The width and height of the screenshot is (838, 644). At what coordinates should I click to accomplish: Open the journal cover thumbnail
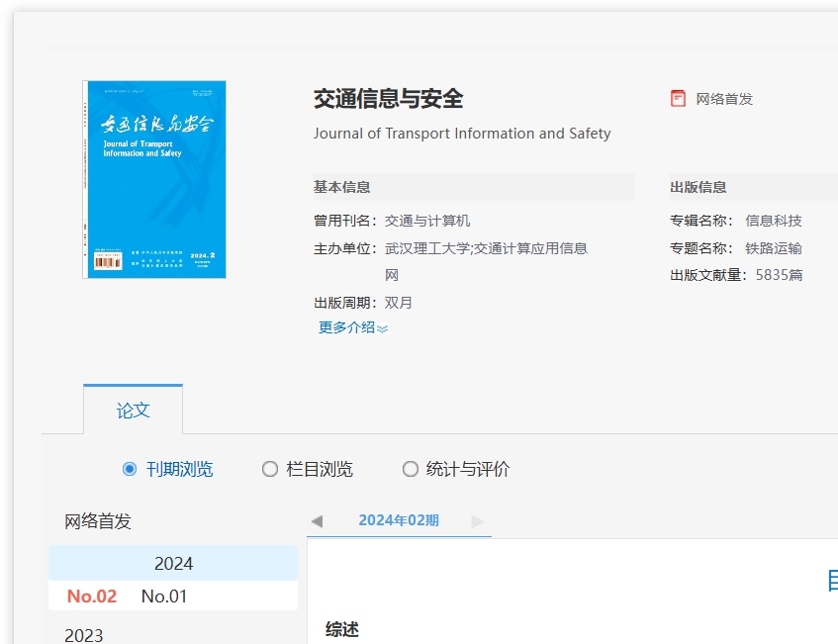tap(153, 179)
